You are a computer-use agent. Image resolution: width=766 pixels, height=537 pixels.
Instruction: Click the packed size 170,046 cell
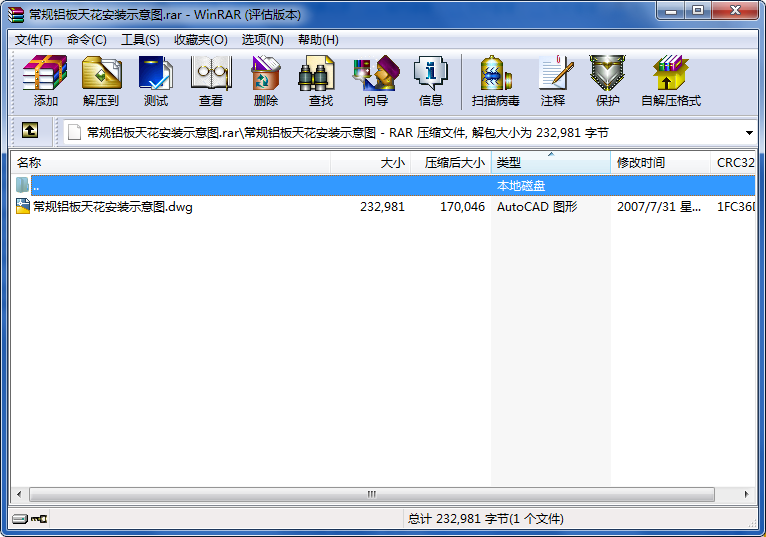(462, 207)
